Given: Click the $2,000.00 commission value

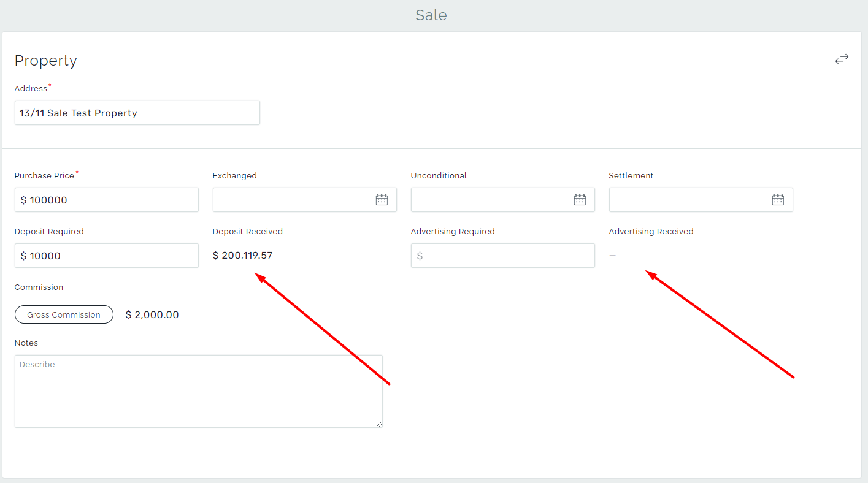Looking at the screenshot, I should click(152, 314).
